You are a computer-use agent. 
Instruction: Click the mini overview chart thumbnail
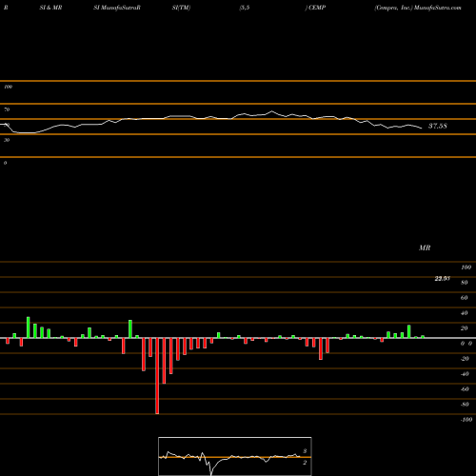click(x=235, y=456)
